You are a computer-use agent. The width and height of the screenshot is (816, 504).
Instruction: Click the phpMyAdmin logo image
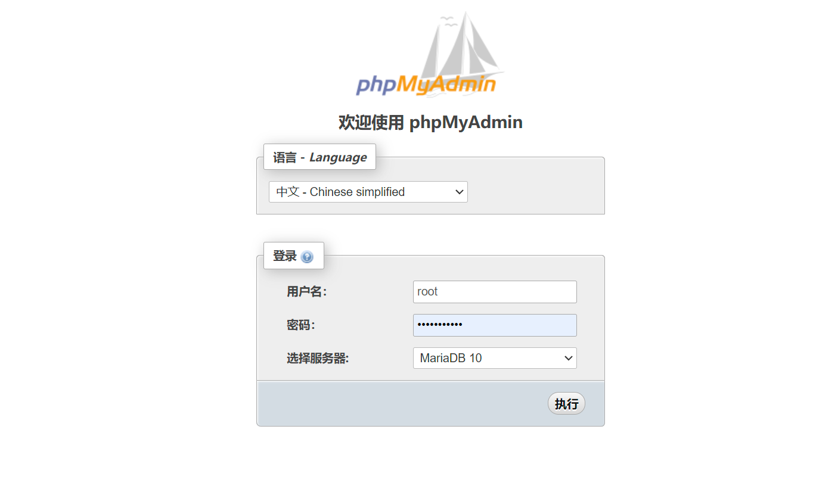[x=430, y=54]
